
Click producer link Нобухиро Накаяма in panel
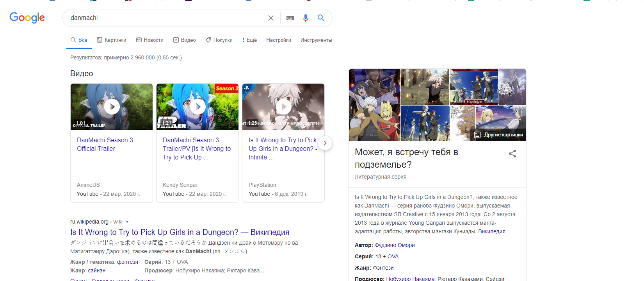pos(410,279)
